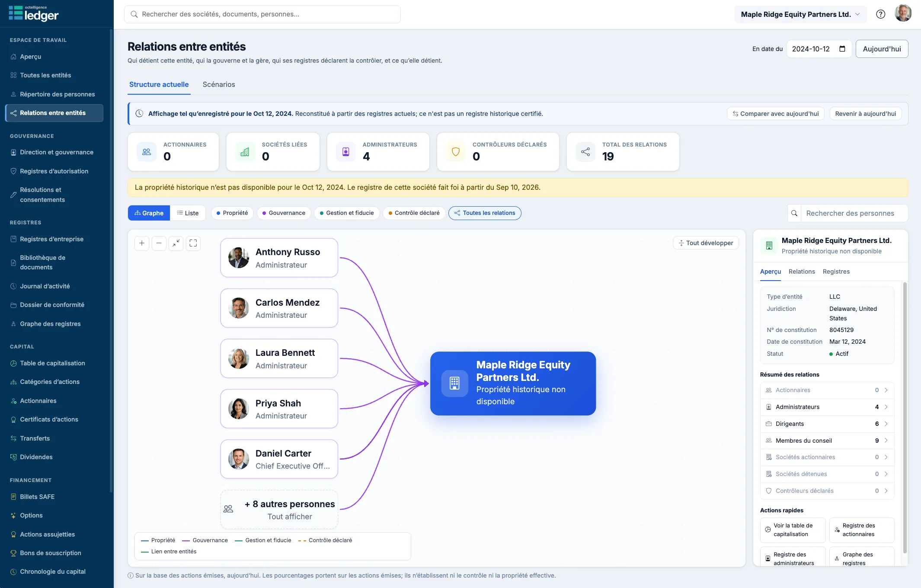The height and width of the screenshot is (588, 921).
Task: Expand the 8 autres personnes group
Action: pyautogui.click(x=279, y=510)
